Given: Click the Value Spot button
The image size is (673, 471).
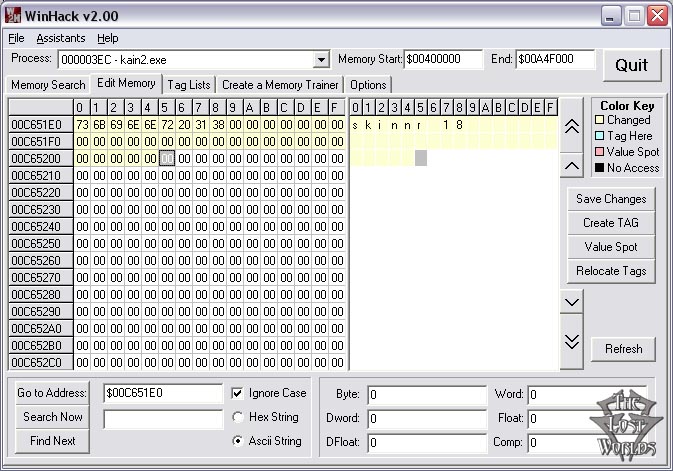Looking at the screenshot, I should [611, 247].
